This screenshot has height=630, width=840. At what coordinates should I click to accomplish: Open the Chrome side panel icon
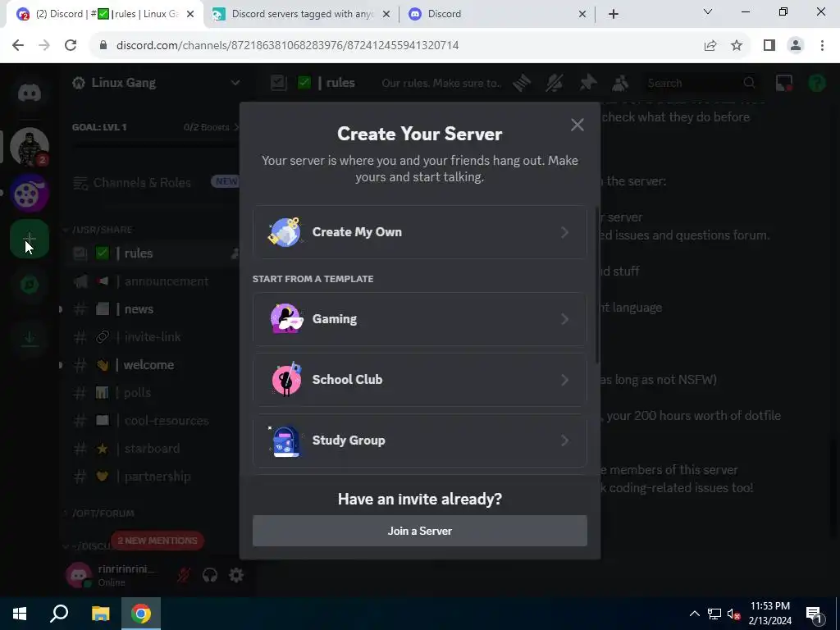769,45
